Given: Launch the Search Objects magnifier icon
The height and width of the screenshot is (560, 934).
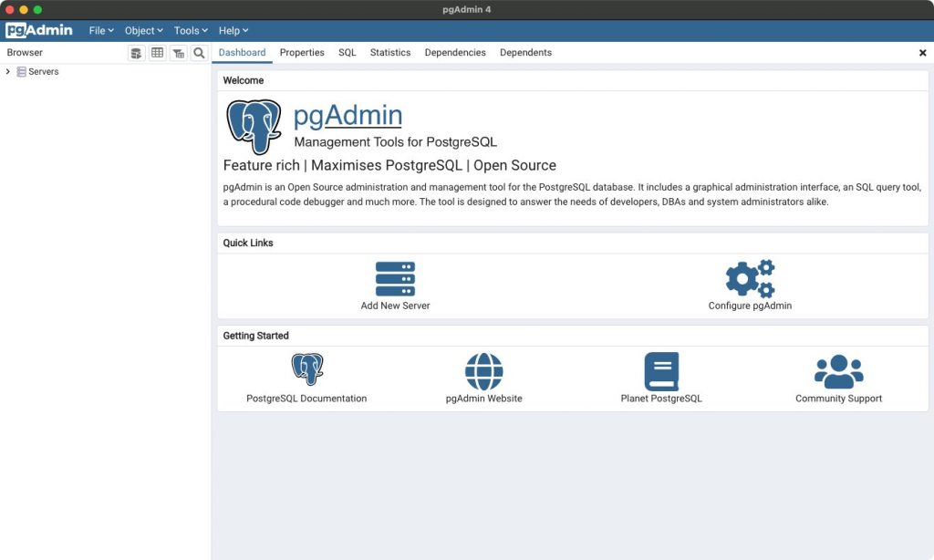Looking at the screenshot, I should (x=198, y=53).
